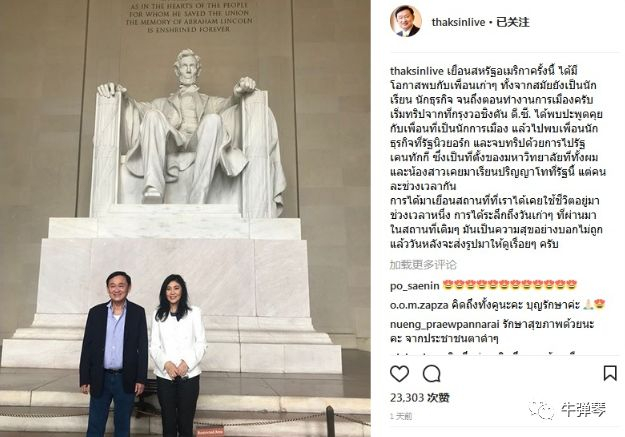625x437 pixels.
Task: Click the inscription text above the statue
Action: point(189,17)
